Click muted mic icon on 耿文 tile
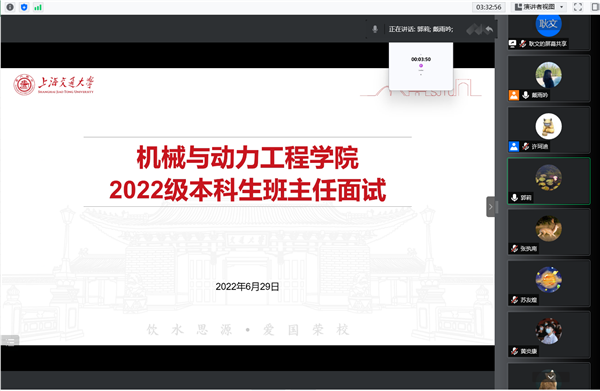Screen dimensions: 600x391 pyautogui.click(x=523, y=44)
